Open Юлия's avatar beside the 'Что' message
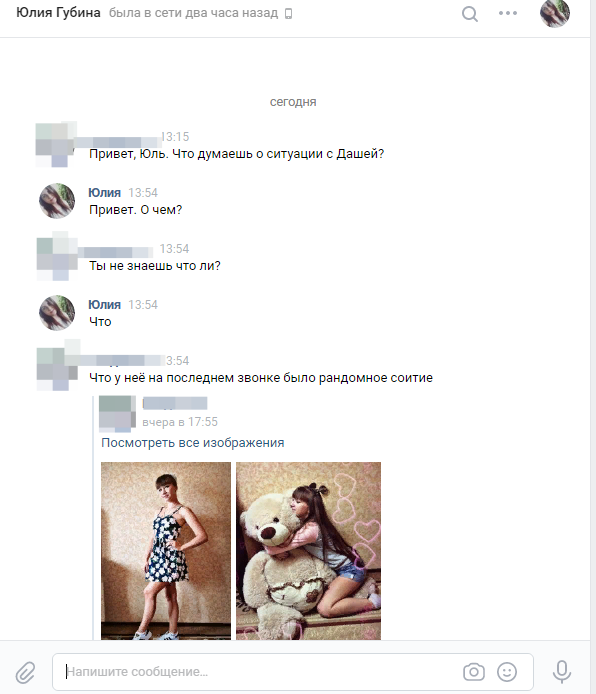Screen dimensions: 596x694 click(57, 312)
